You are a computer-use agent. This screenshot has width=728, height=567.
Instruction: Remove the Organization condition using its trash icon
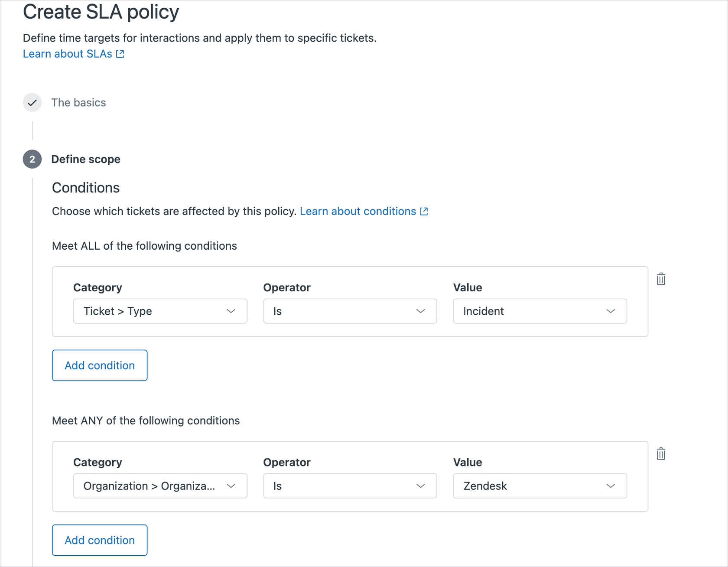pos(661,454)
